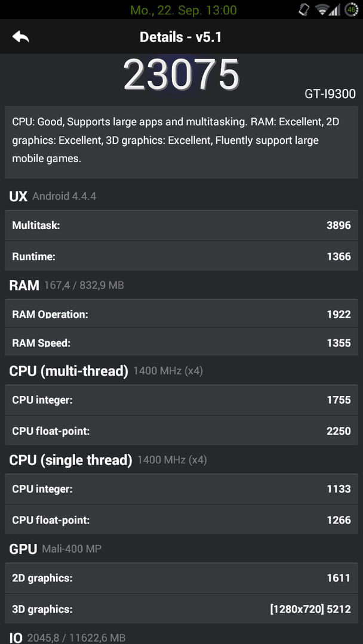The height and width of the screenshot is (644, 363).
Task: Select multi-thread CPU integer row
Action: (181, 400)
